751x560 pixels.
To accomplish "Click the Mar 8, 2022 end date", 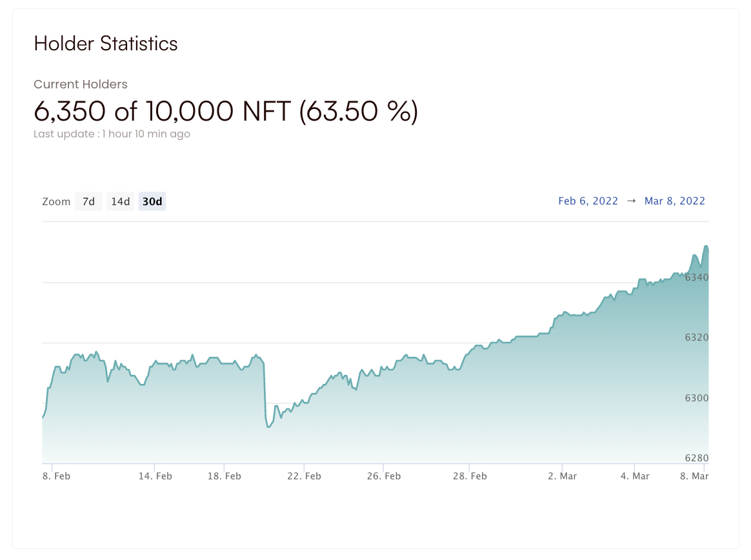I will tap(675, 201).
